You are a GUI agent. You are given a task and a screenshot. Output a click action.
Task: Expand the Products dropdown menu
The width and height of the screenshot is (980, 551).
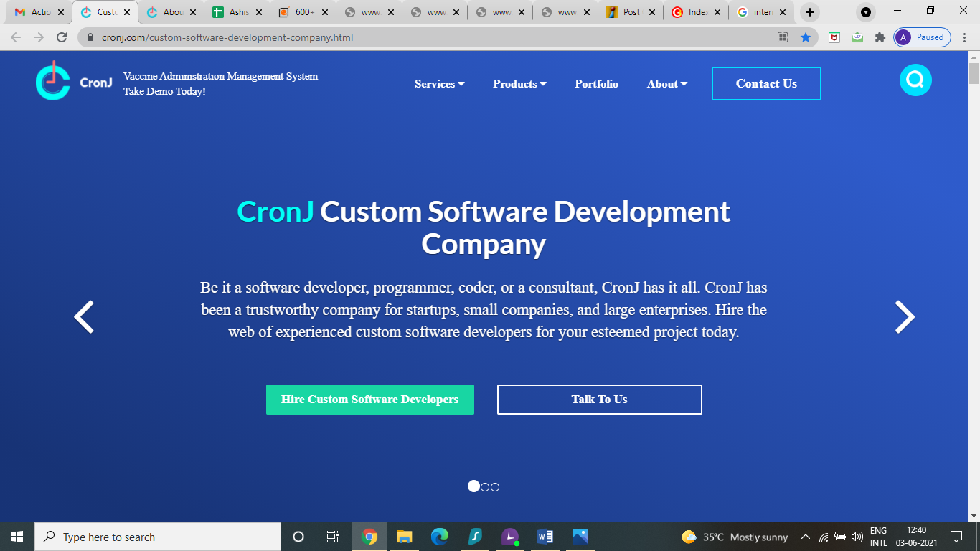click(x=519, y=84)
